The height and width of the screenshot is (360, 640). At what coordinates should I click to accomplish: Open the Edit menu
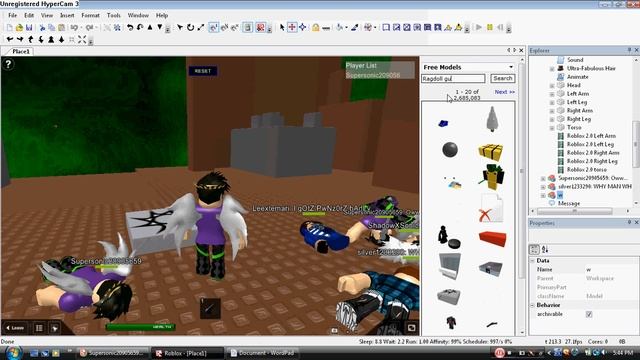[29, 16]
